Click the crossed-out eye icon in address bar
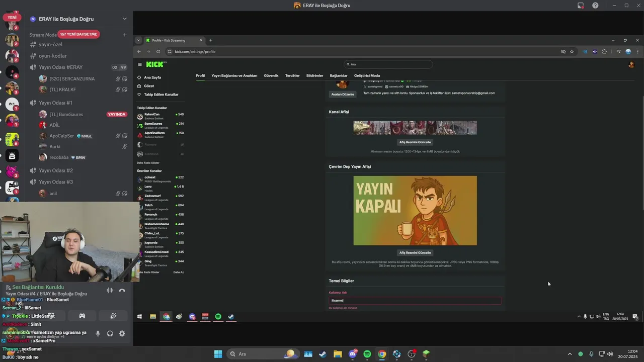Screen dimensions: 644x362 (563, 51)
